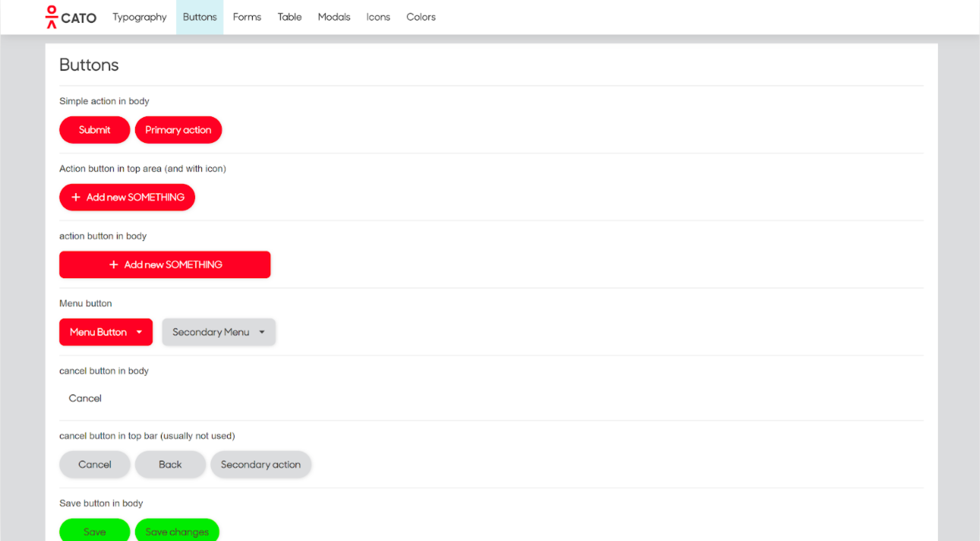Click the green Save button
Screen dimensions: 980x541
[94, 531]
